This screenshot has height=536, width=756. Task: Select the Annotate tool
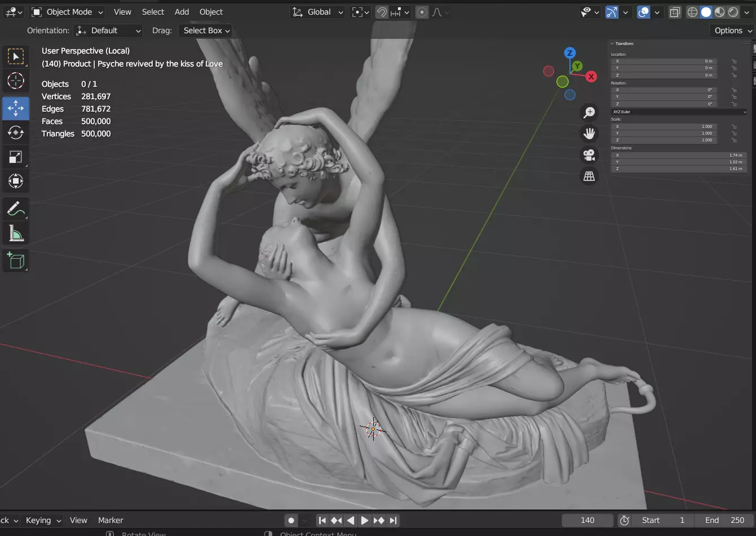coord(16,209)
